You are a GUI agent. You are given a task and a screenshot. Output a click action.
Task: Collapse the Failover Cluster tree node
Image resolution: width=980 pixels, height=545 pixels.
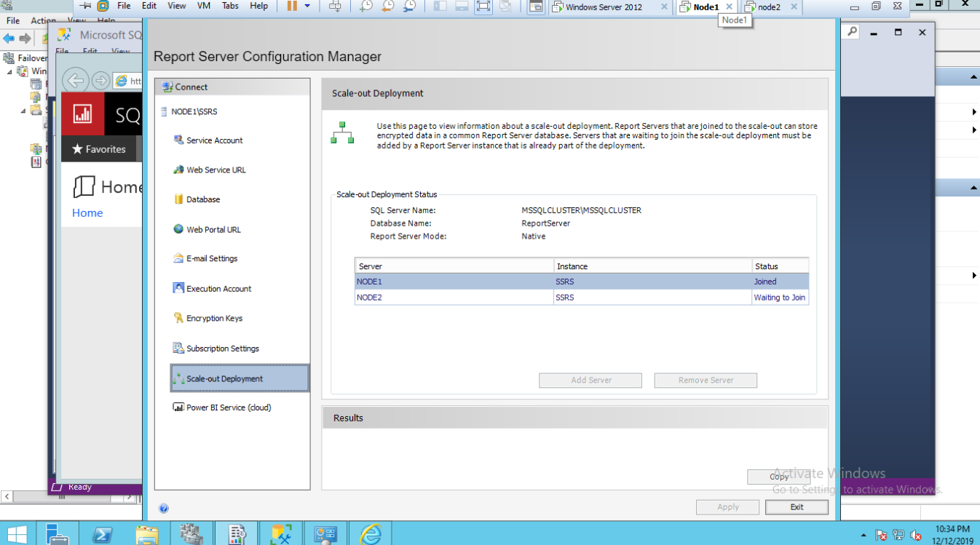coord(9,71)
